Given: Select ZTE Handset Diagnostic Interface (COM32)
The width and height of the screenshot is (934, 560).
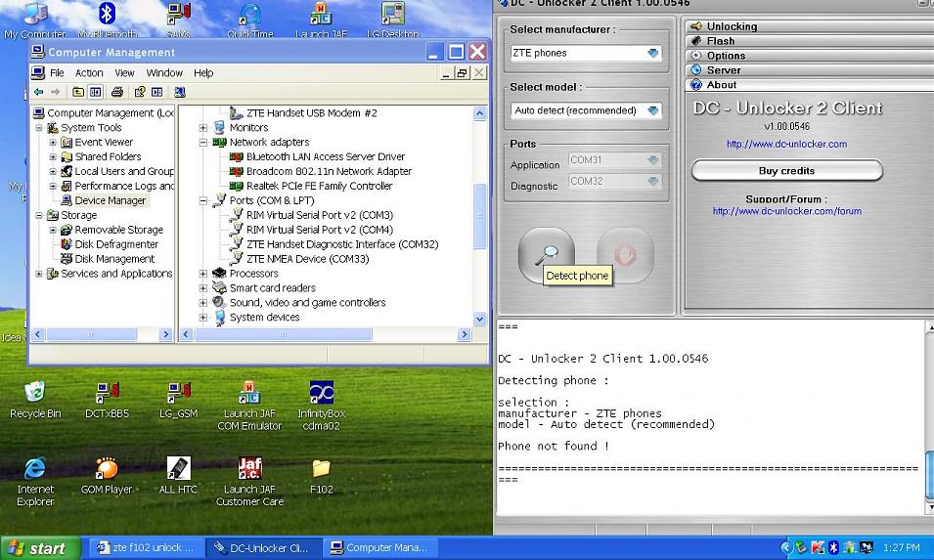Looking at the screenshot, I should [x=341, y=244].
